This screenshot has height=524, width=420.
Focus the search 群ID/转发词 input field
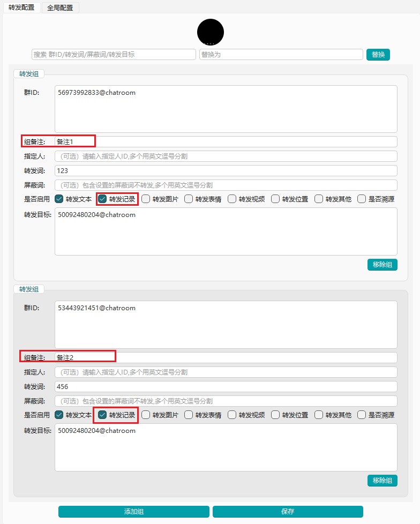[114, 55]
